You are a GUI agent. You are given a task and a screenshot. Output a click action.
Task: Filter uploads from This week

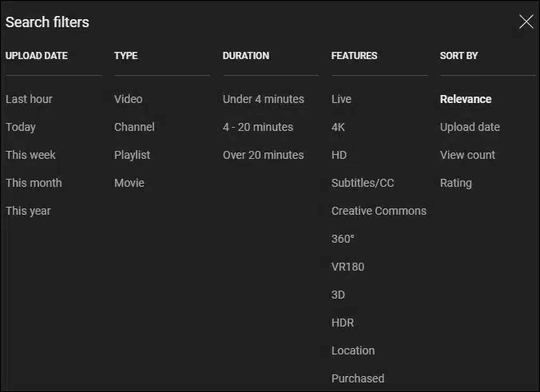(x=30, y=155)
